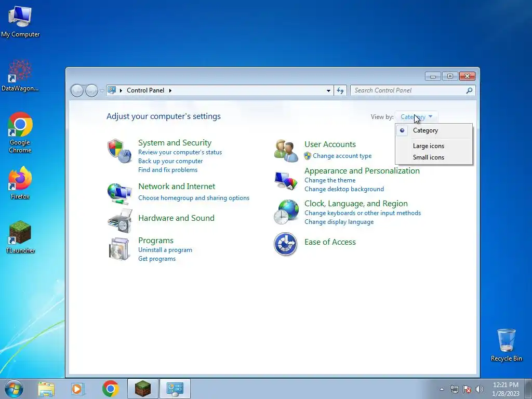Open the Firefox desktop shortcut
Image resolution: width=532 pixels, height=399 pixels.
click(x=20, y=183)
